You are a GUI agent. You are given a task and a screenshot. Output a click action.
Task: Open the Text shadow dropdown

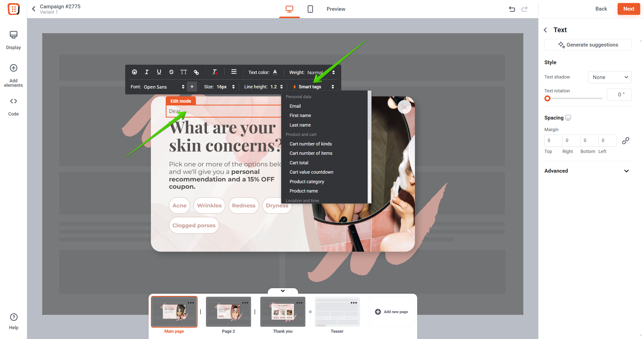pos(610,77)
